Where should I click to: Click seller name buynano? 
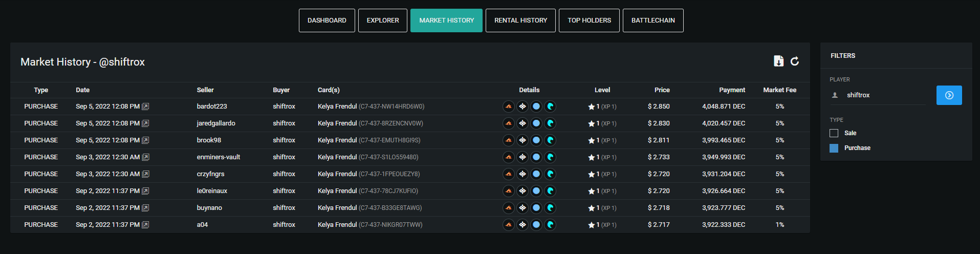coord(209,208)
